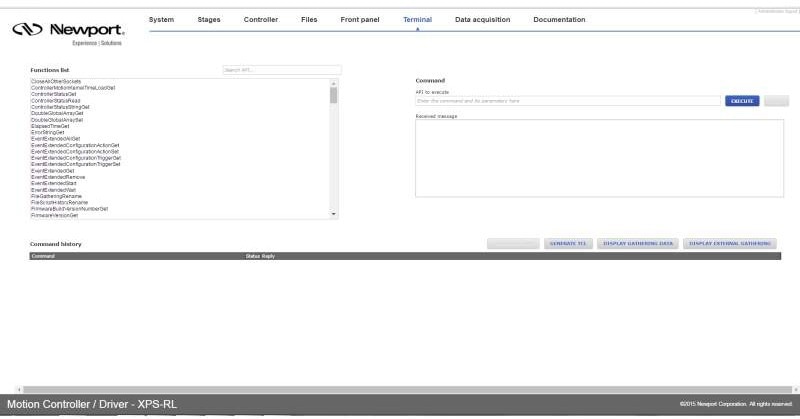Select EventExtendedConfigurationActionSet function
This screenshot has height=419, width=800.
[75, 152]
